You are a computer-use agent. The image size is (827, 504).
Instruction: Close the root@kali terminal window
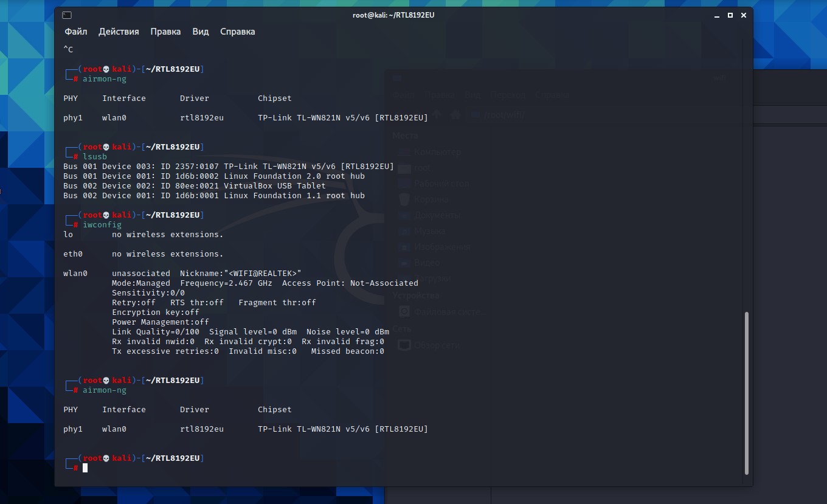[x=744, y=15]
